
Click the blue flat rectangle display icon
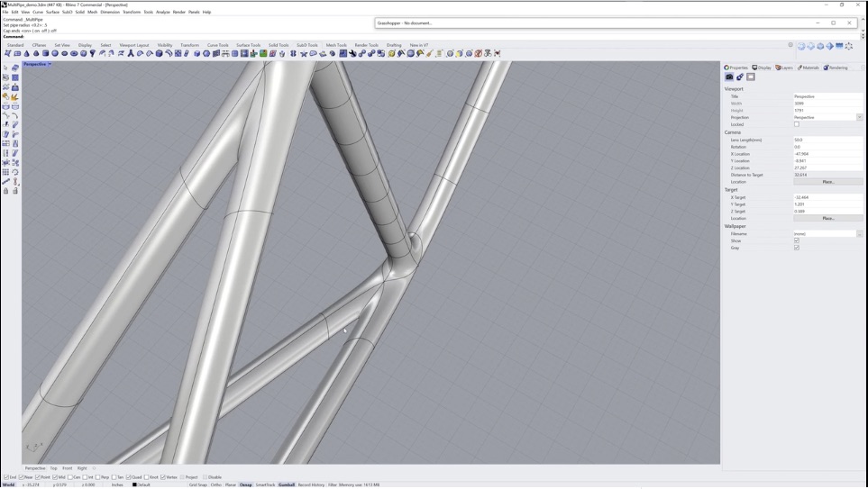click(x=839, y=46)
